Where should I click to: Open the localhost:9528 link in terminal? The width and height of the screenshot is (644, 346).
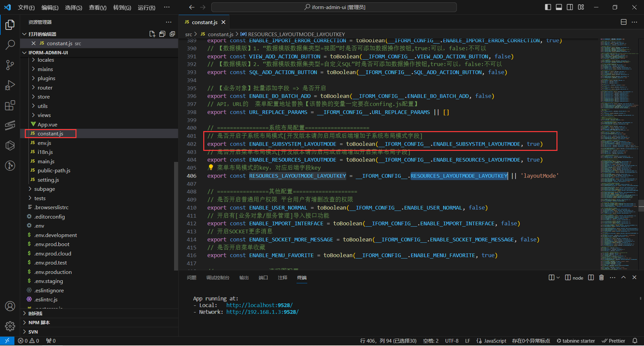click(x=259, y=305)
